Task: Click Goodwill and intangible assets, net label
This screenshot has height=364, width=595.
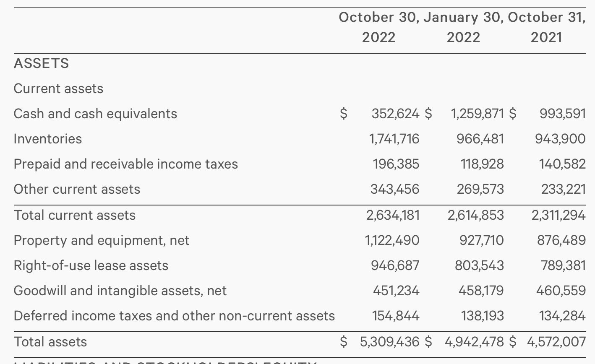Action: (120, 291)
